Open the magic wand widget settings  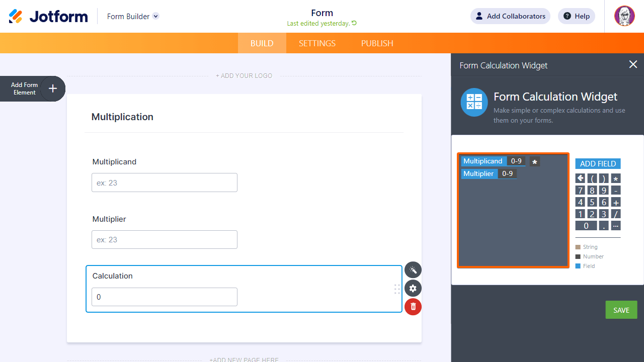[413, 270]
